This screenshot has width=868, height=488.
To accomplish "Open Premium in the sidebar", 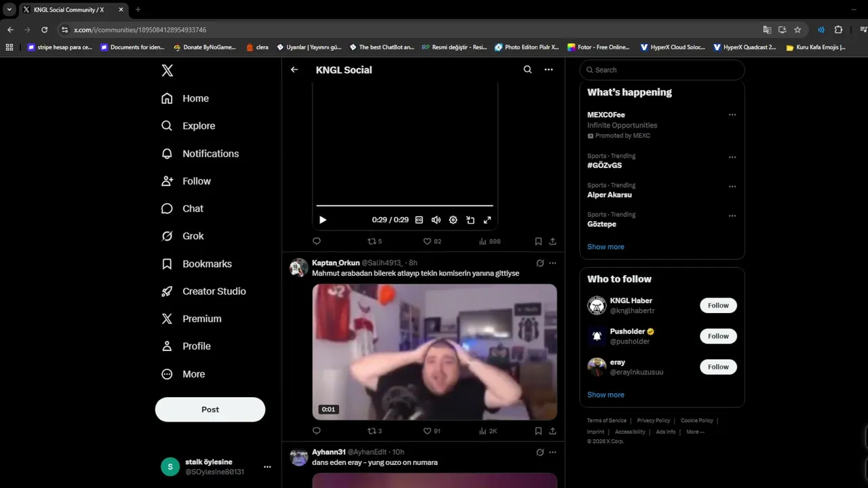I will click(x=191, y=319).
